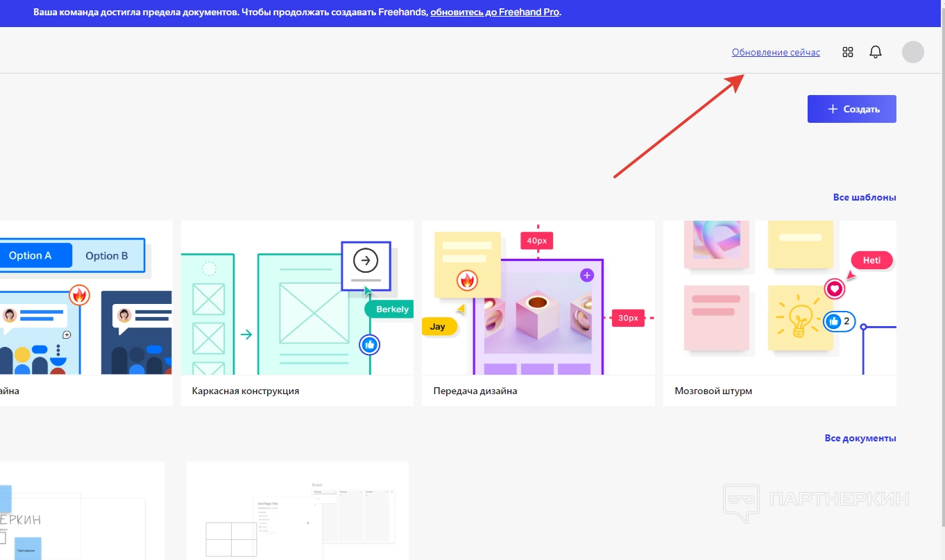Open the "Все документы" link
945x560 pixels.
click(x=860, y=438)
